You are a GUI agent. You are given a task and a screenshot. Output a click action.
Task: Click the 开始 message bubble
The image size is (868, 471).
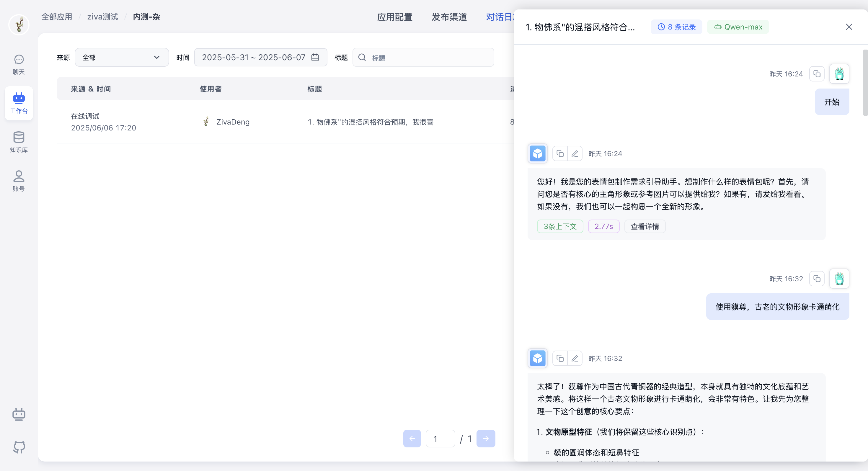point(832,102)
